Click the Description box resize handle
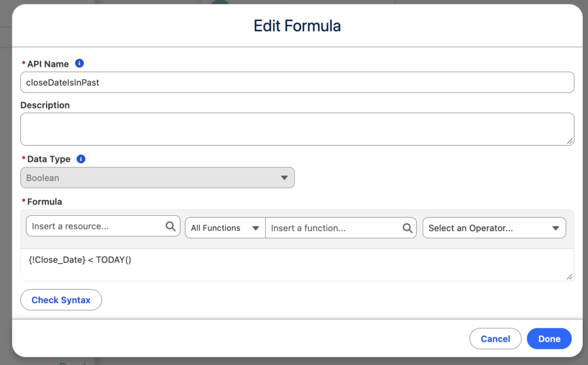 [x=570, y=141]
